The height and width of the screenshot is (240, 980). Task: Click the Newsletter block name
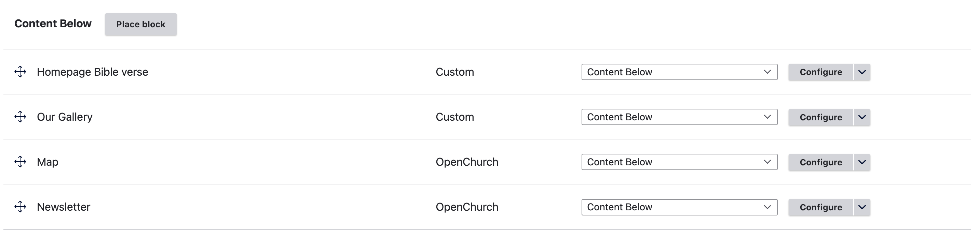coord(64,207)
